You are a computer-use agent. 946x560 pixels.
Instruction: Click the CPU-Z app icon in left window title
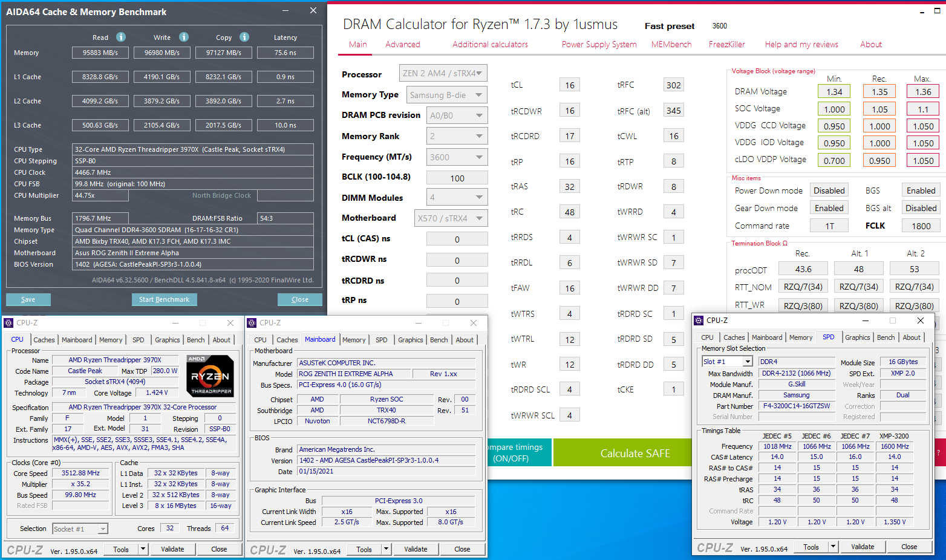pyautogui.click(x=9, y=323)
